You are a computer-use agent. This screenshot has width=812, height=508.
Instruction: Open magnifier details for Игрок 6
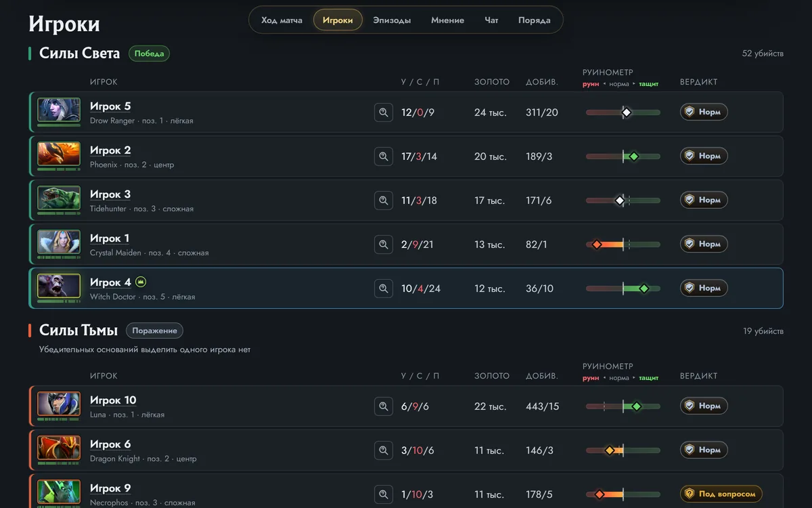pyautogui.click(x=384, y=450)
